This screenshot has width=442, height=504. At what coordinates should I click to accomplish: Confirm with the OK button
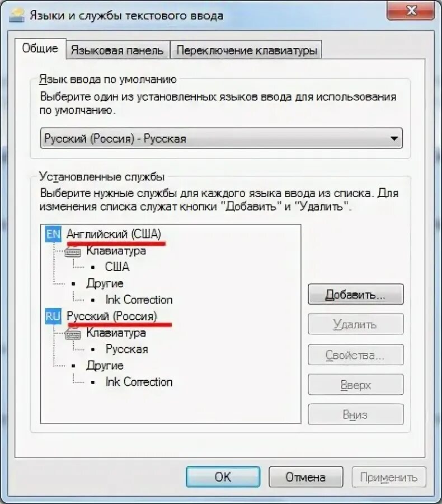[x=223, y=477]
